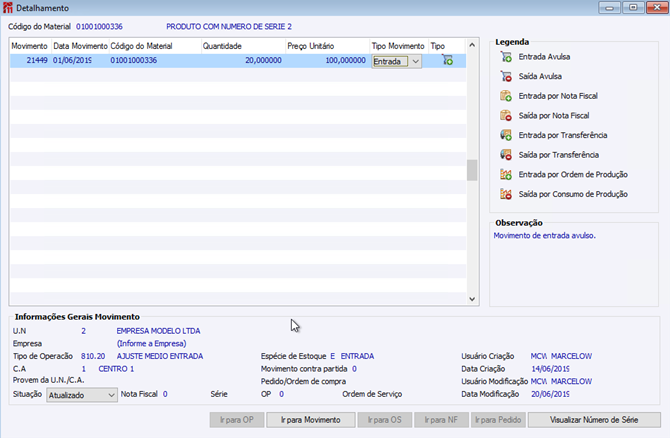The width and height of the screenshot is (670, 438).
Task: Click the Entrada por Ordem de Produção icon
Action: click(506, 175)
